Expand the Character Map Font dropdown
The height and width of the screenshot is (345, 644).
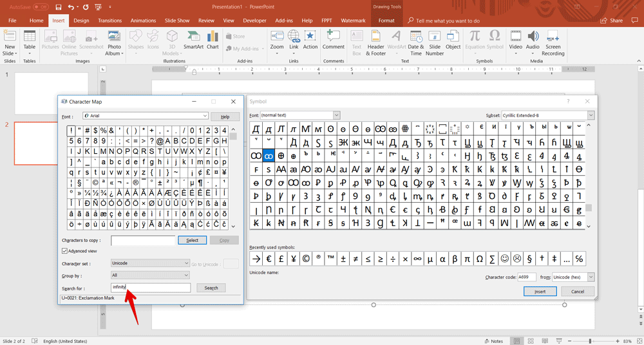(x=205, y=116)
